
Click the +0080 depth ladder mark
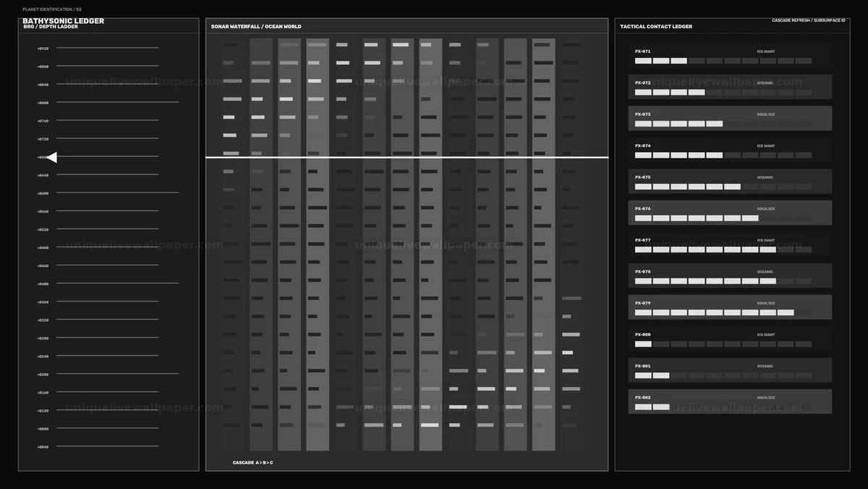coord(43,428)
